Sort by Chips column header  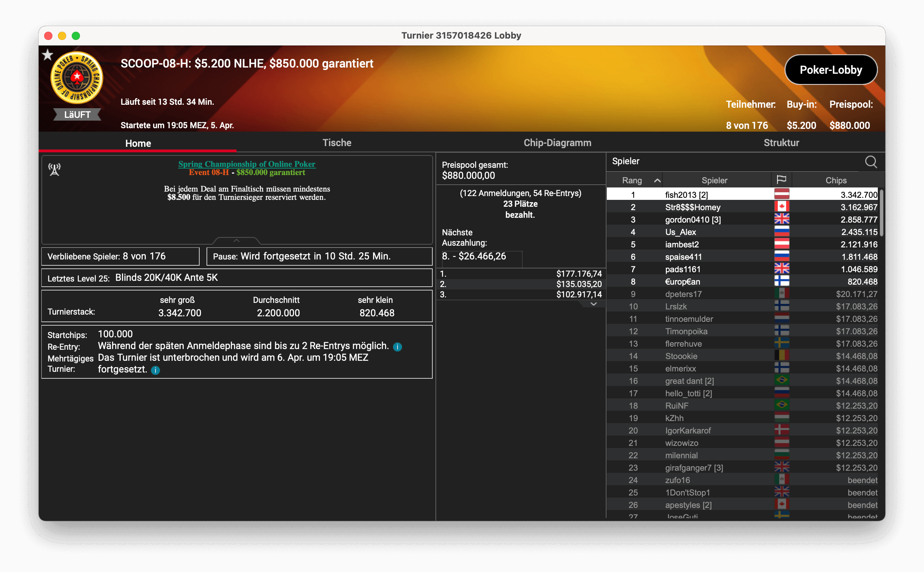point(835,181)
